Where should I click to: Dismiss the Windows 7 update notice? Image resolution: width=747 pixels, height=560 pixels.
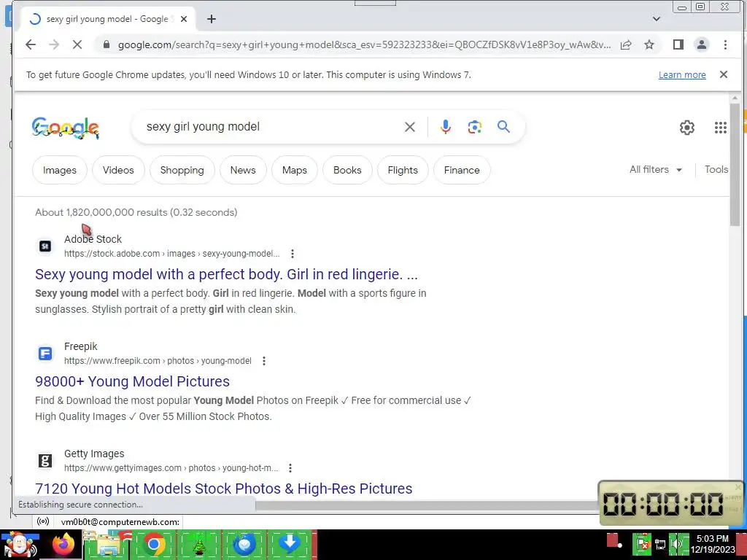click(723, 74)
